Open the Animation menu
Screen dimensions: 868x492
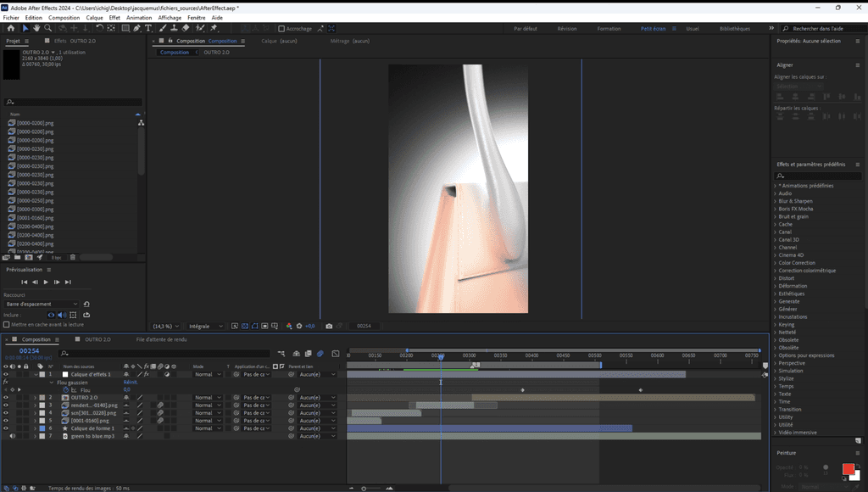click(x=139, y=17)
